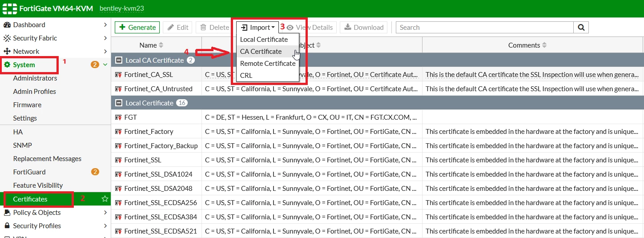Click the Fortinet_Factory_Backup certificate icon
Screen dimensions: 644x238
coord(118,146)
